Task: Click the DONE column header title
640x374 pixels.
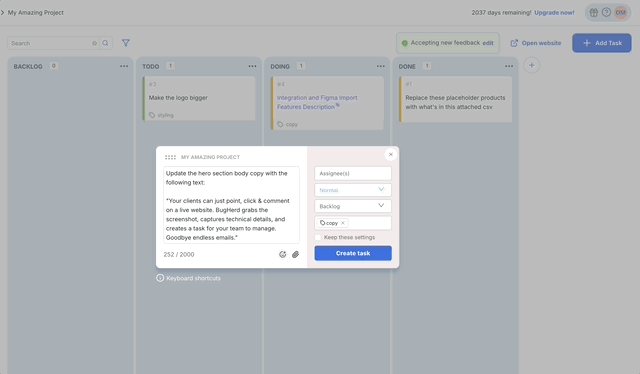Action: (x=407, y=67)
